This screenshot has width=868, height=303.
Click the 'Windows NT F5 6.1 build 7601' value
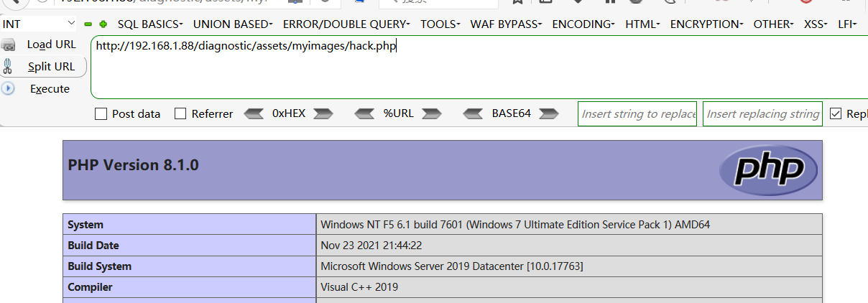coord(515,225)
